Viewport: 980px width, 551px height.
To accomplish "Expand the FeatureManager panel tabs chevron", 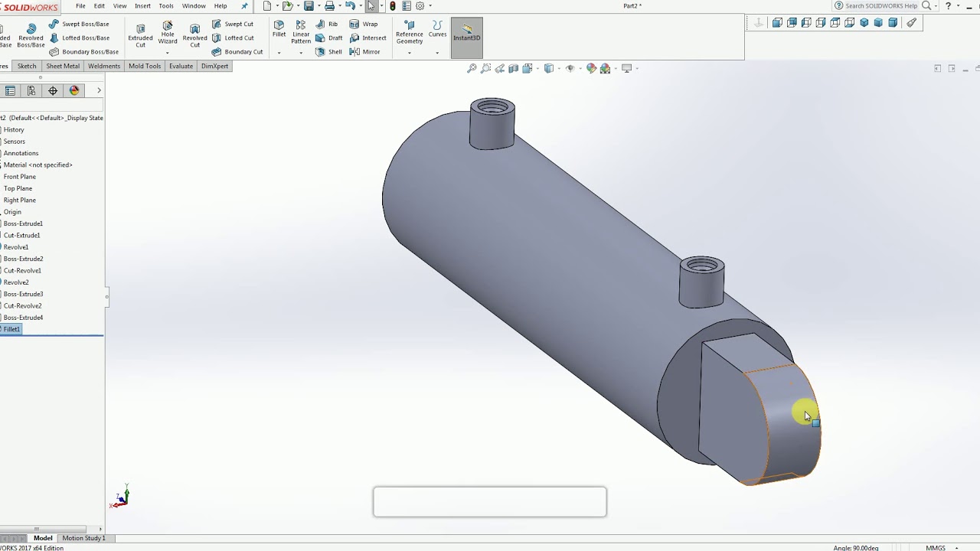I will tap(99, 90).
